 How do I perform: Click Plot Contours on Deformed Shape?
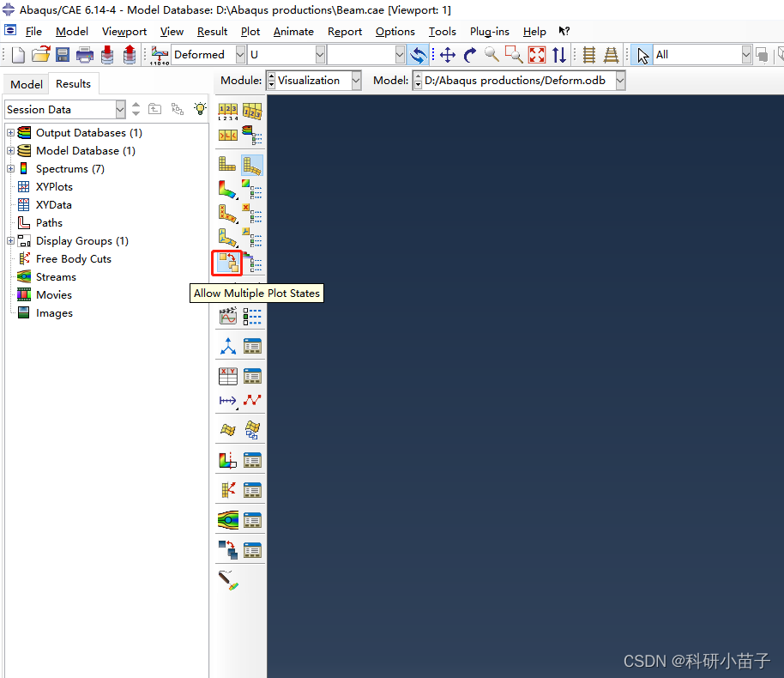[x=227, y=191]
